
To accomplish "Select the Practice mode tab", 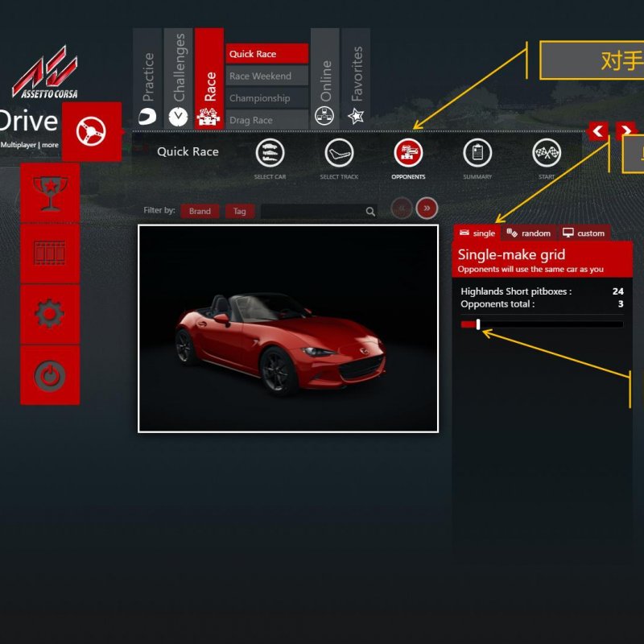I will pyautogui.click(x=147, y=78).
